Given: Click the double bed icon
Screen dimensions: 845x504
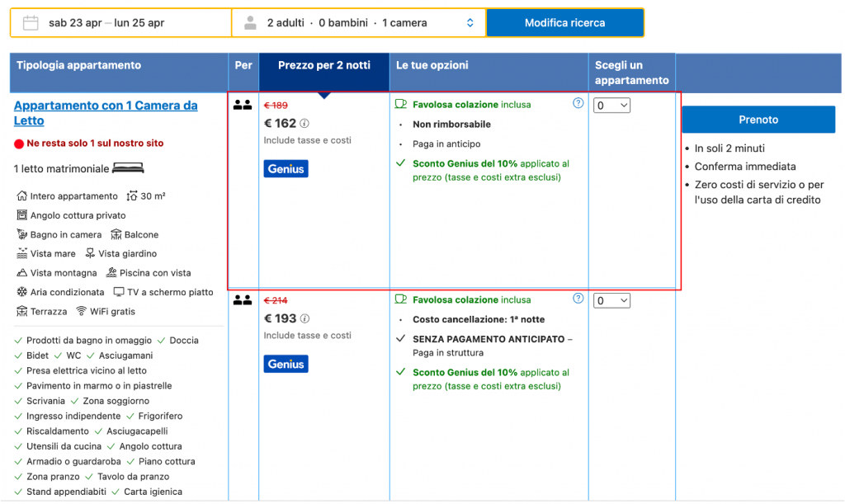Looking at the screenshot, I should (x=128, y=168).
